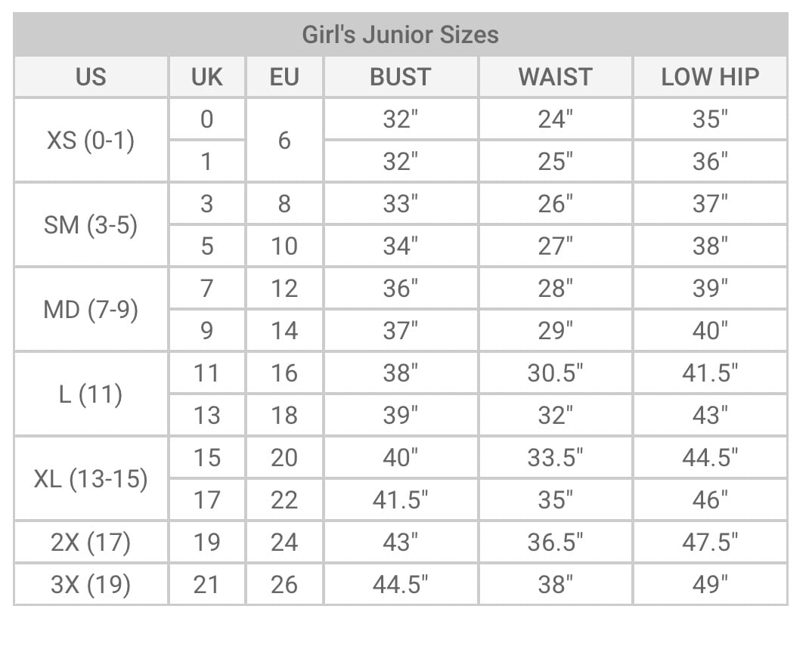This screenshot has height=646, width=812.
Task: Click the EU size 6 cell
Action: coord(284,141)
